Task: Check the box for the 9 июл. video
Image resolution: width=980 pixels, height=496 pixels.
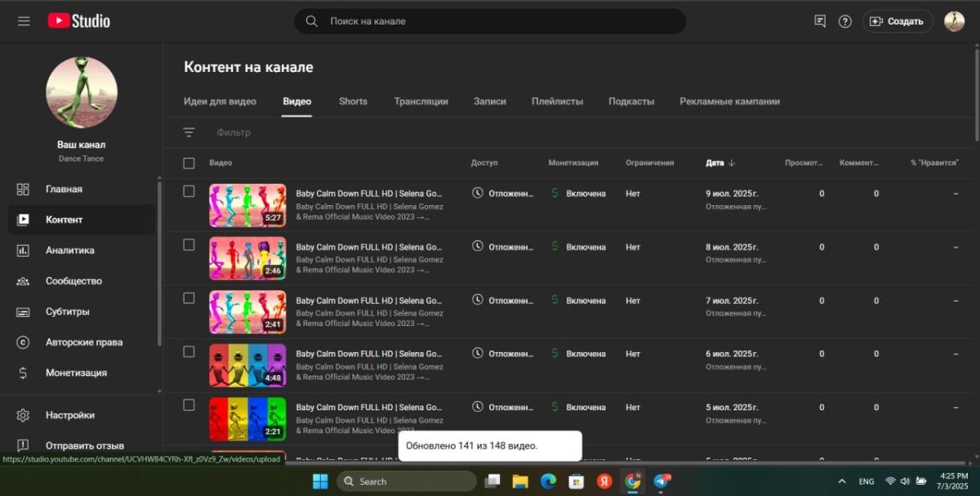Action: click(x=189, y=191)
